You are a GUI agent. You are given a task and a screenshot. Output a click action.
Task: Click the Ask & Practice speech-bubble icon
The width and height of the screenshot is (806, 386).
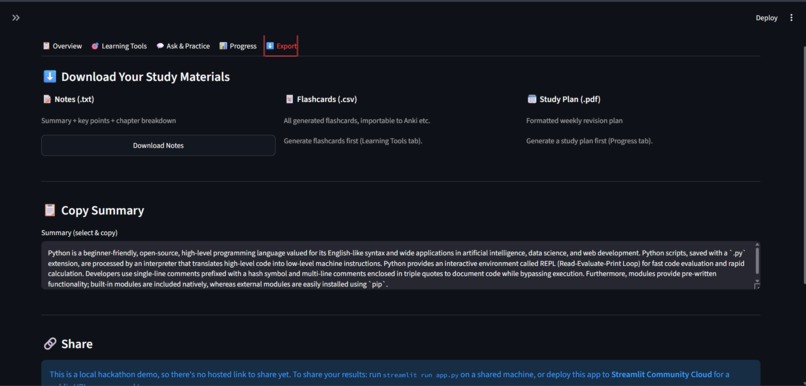(160, 46)
